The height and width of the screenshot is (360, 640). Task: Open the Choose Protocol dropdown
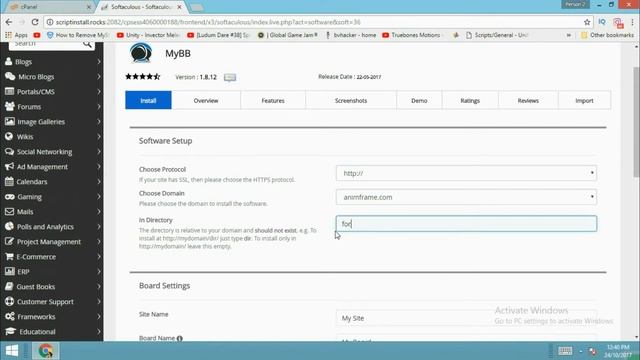tap(466, 173)
